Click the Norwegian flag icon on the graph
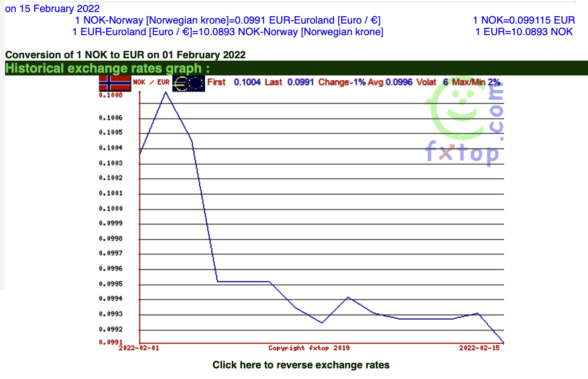588x379 pixels. point(114,83)
